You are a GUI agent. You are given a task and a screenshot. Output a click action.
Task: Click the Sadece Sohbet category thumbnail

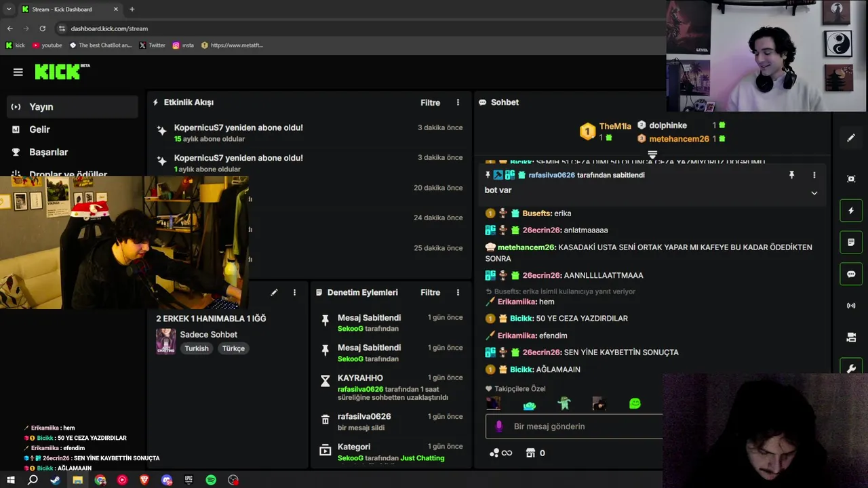pos(165,341)
